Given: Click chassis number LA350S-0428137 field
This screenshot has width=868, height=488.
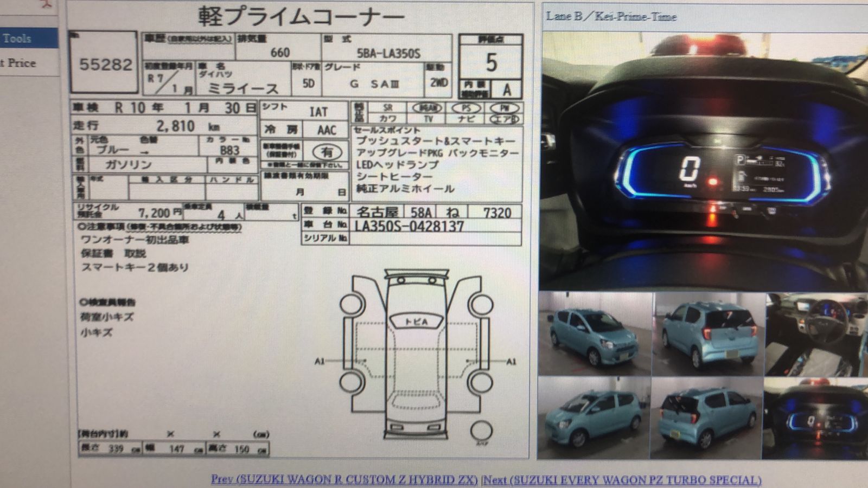Looking at the screenshot, I should point(410,226).
